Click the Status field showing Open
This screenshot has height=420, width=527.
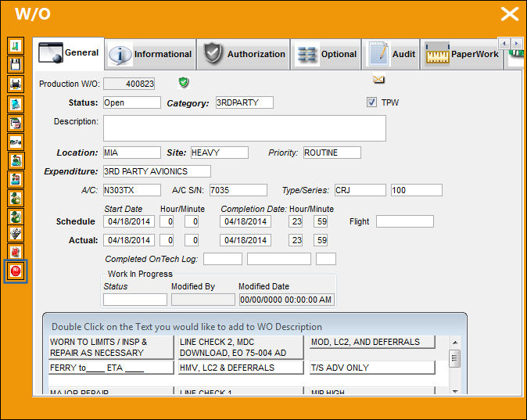coord(131,102)
